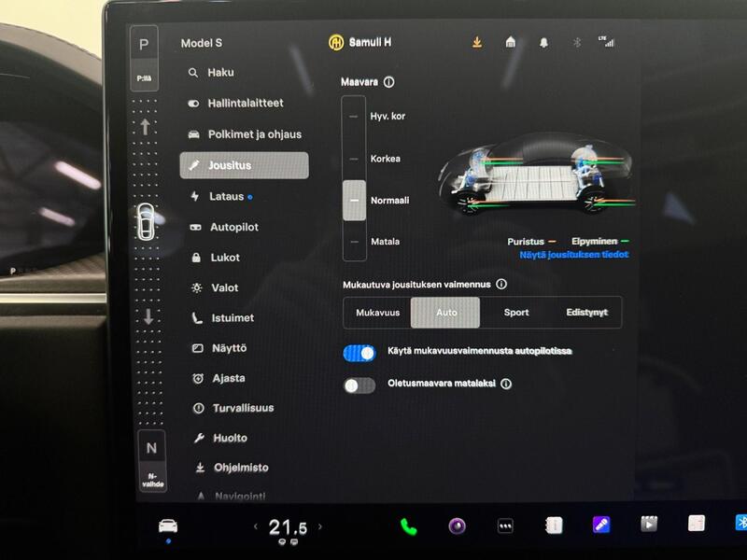Open vehicle controls via the car icon
The width and height of the screenshot is (747, 560).
pyautogui.click(x=169, y=525)
